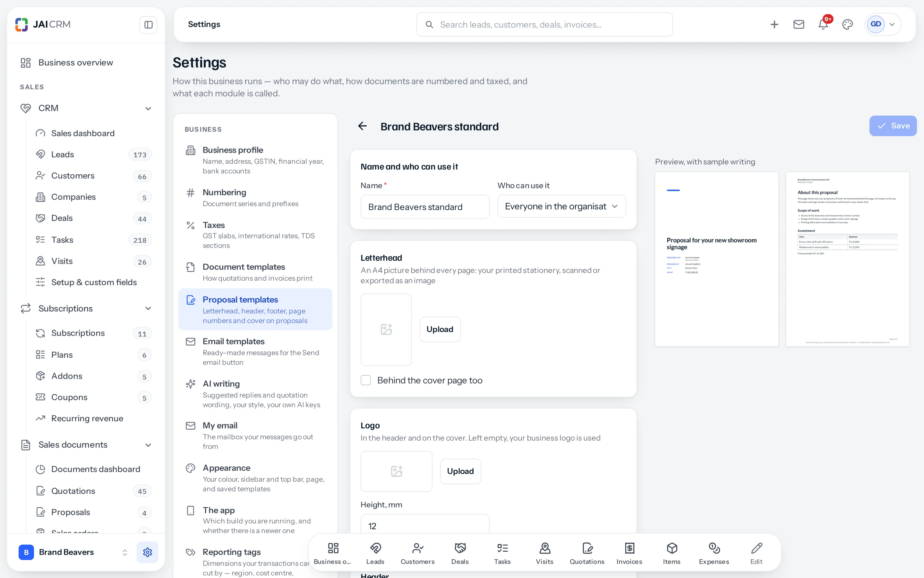Open Invoices in the bottom dock

(x=629, y=553)
